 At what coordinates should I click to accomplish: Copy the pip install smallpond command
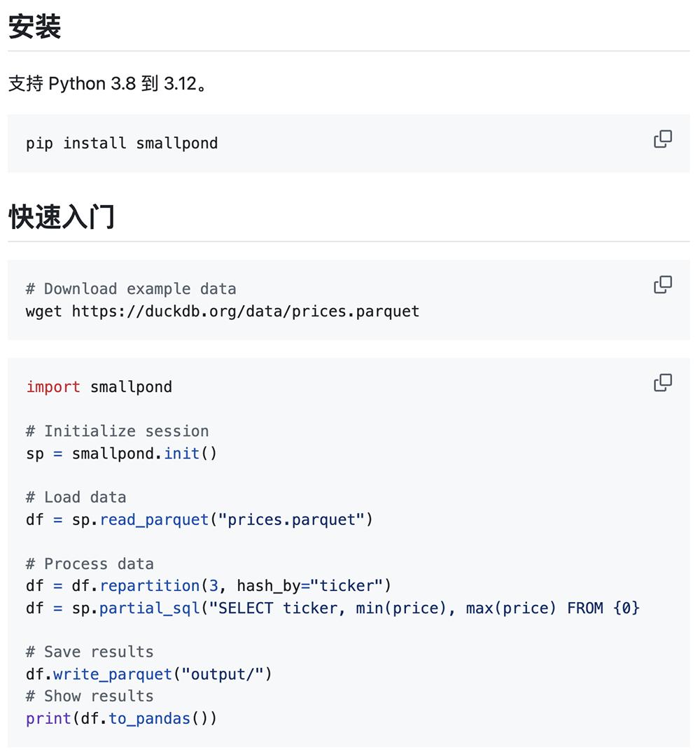(662, 139)
